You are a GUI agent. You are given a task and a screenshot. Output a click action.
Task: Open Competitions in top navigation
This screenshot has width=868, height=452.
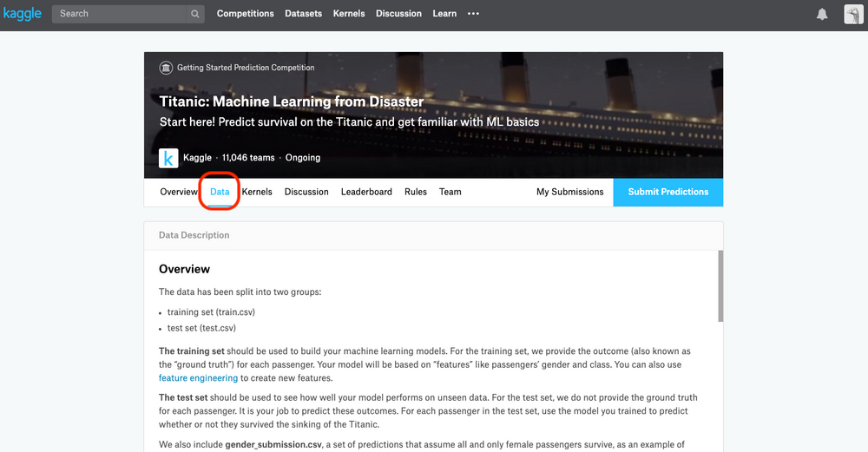click(246, 13)
